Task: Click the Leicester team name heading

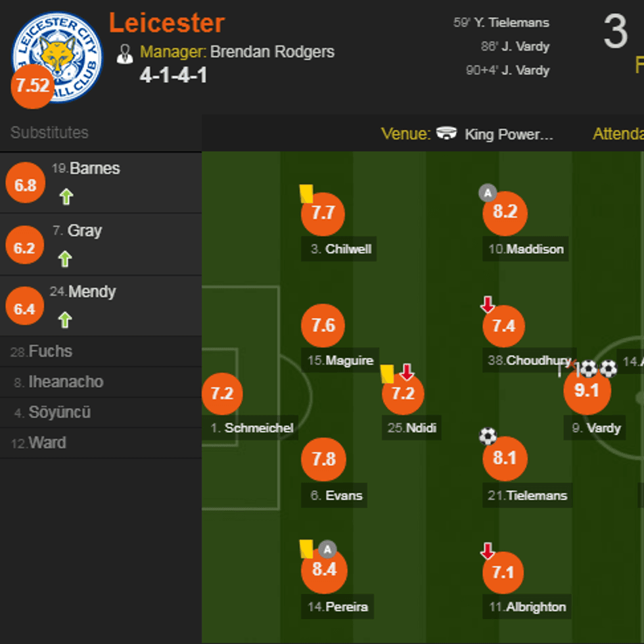Action: [x=167, y=23]
